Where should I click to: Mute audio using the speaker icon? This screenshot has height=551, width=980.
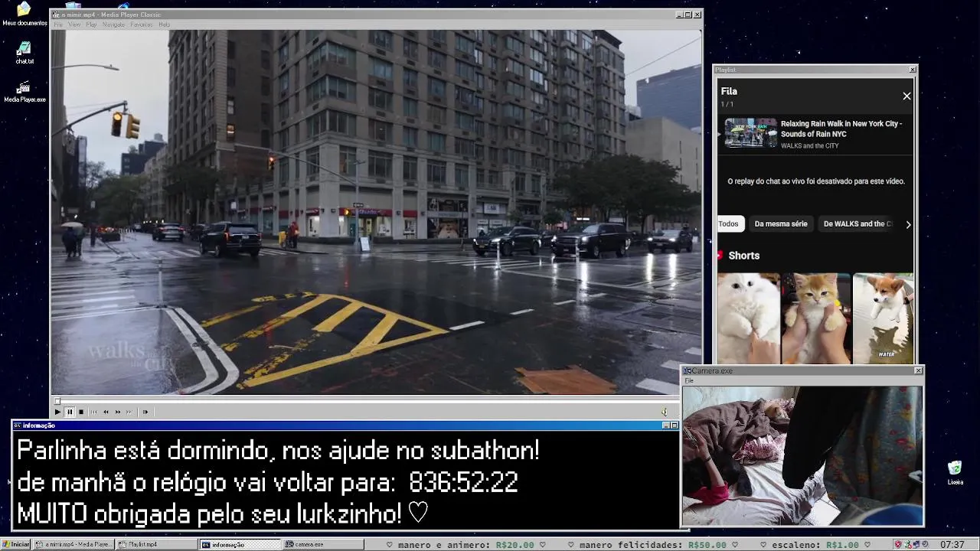(665, 412)
